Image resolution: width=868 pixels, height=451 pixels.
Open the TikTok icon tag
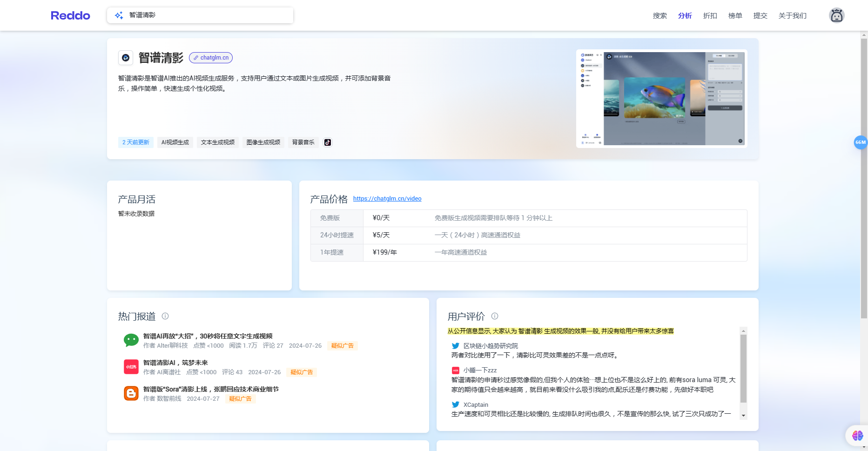[x=328, y=142]
